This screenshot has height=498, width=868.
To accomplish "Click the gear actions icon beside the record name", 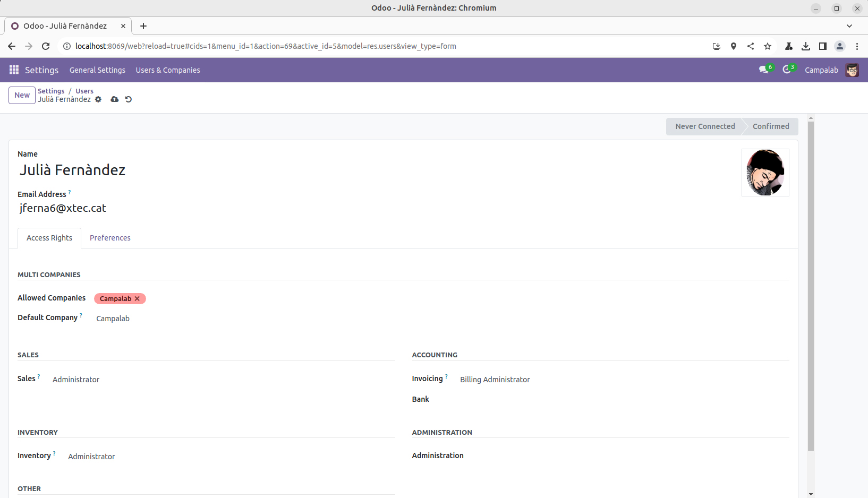I will [x=98, y=99].
